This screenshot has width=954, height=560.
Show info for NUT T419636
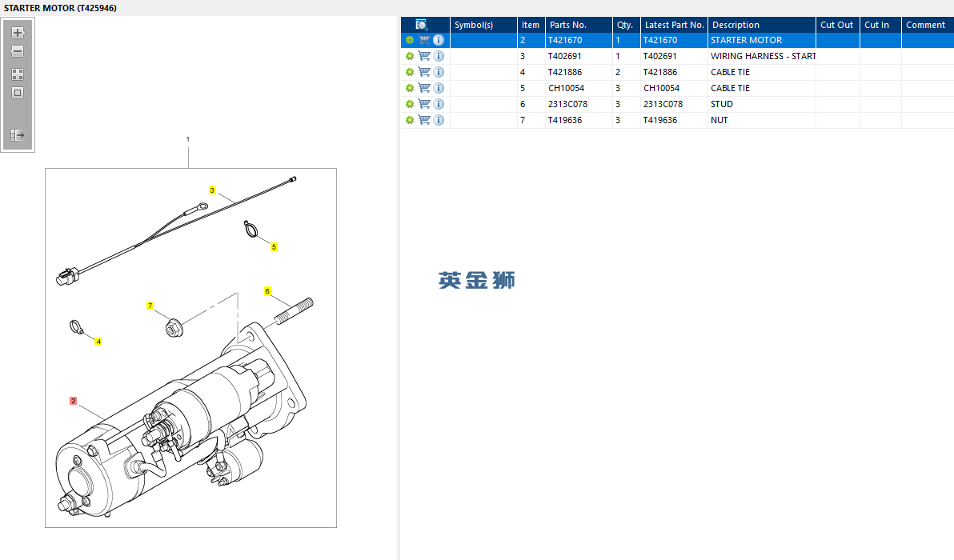tap(439, 120)
